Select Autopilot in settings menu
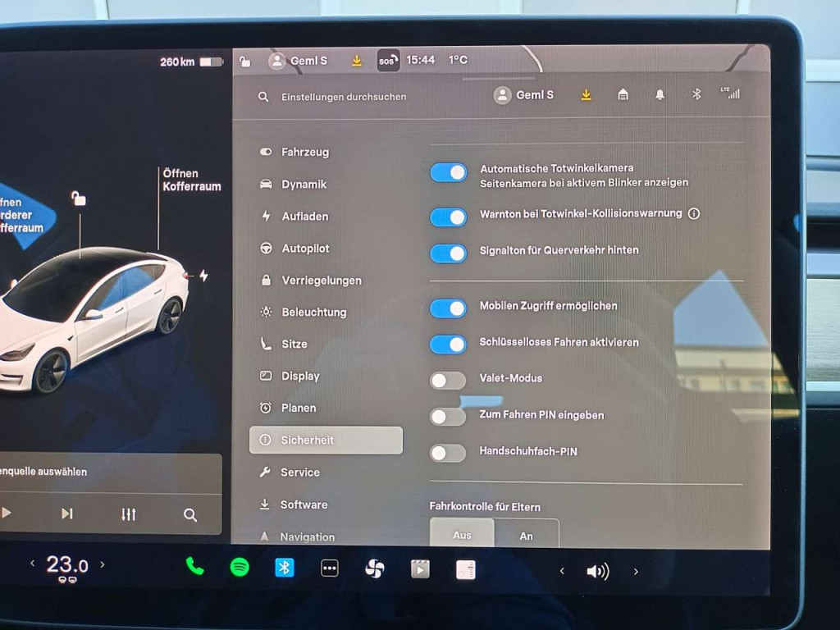The image size is (840, 630). click(305, 249)
